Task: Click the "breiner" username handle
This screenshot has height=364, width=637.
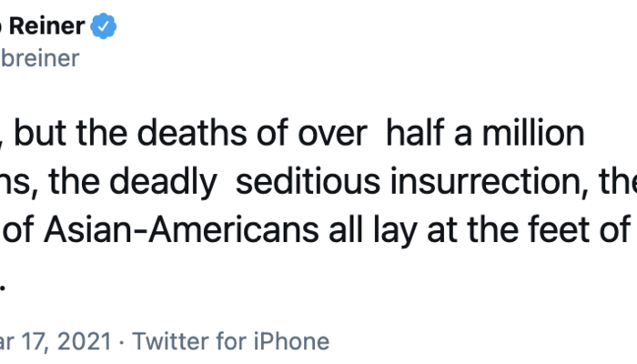Action: click(40, 59)
